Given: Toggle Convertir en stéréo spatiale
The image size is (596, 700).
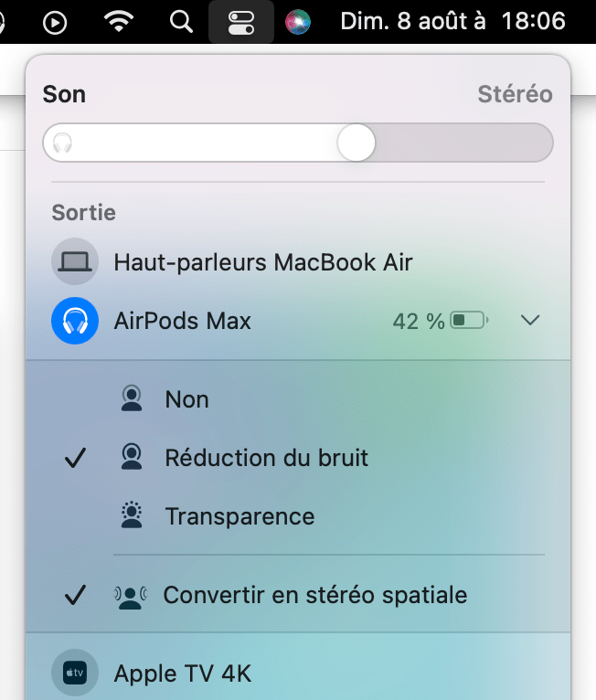Looking at the screenshot, I should [x=314, y=596].
